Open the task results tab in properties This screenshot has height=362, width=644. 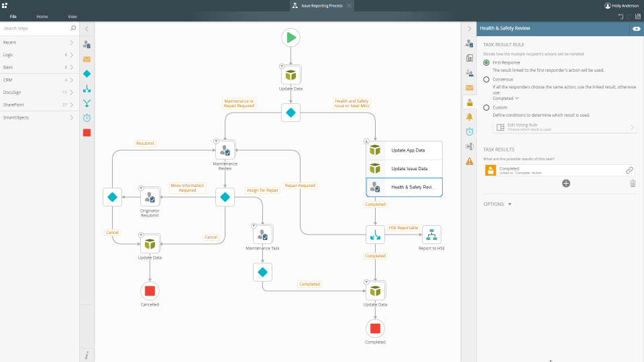[x=470, y=102]
